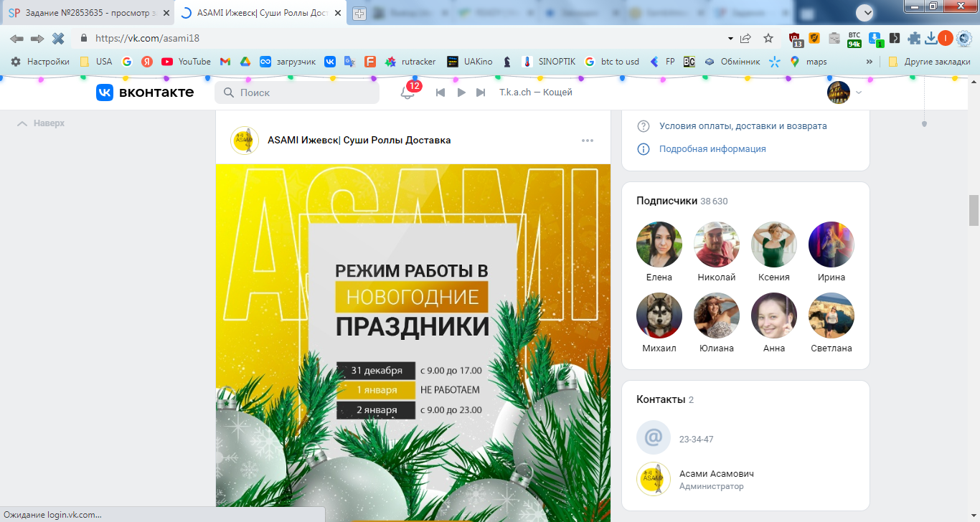The image size is (980, 522).
Task: Open subscriber Михаил's husky avatar
Action: [x=659, y=315]
